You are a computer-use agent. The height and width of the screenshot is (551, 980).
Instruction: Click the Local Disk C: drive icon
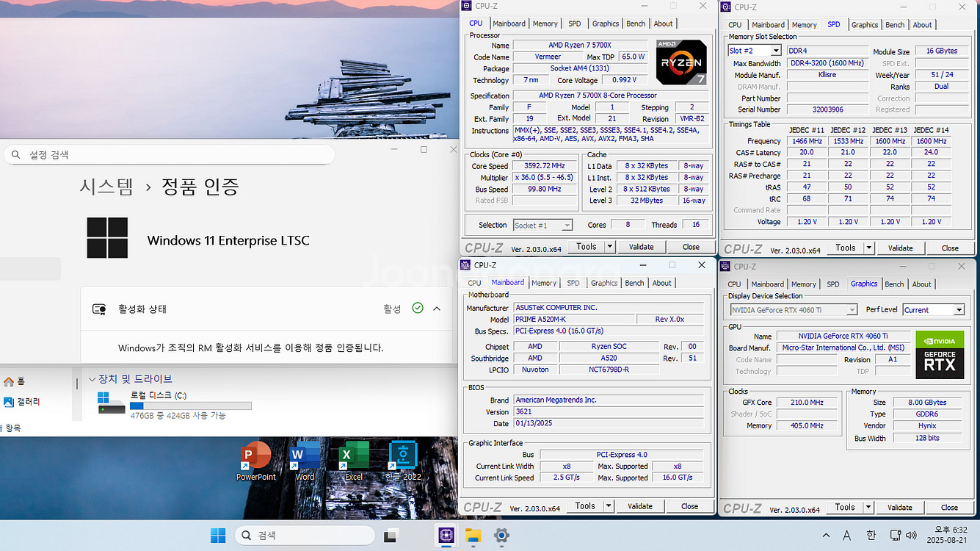click(x=112, y=403)
